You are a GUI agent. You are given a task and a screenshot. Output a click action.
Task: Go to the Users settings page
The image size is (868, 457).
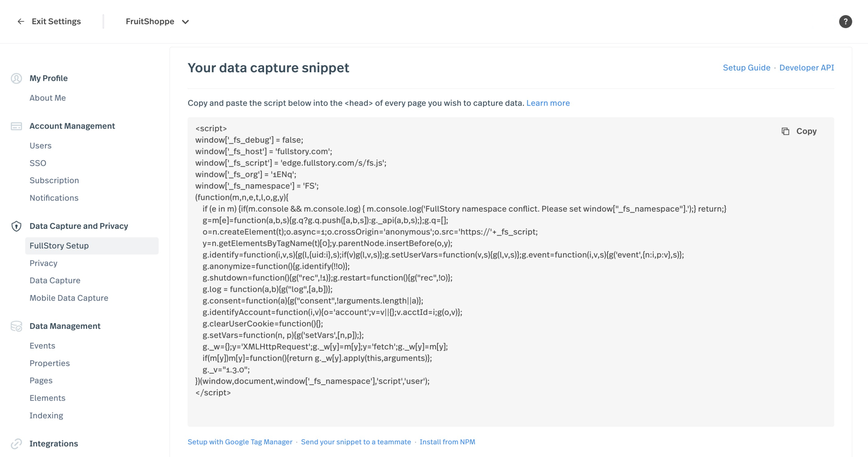pos(40,146)
